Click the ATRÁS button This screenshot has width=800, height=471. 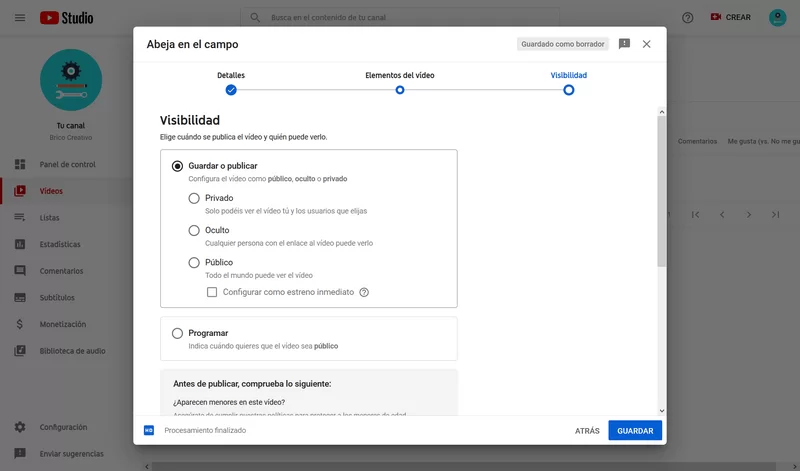point(587,431)
